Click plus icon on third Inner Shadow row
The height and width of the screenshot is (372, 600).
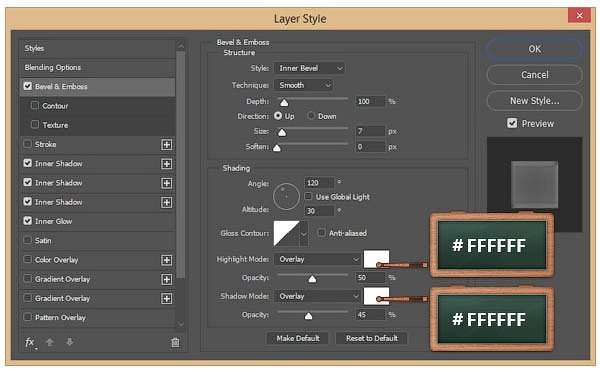pyautogui.click(x=166, y=202)
